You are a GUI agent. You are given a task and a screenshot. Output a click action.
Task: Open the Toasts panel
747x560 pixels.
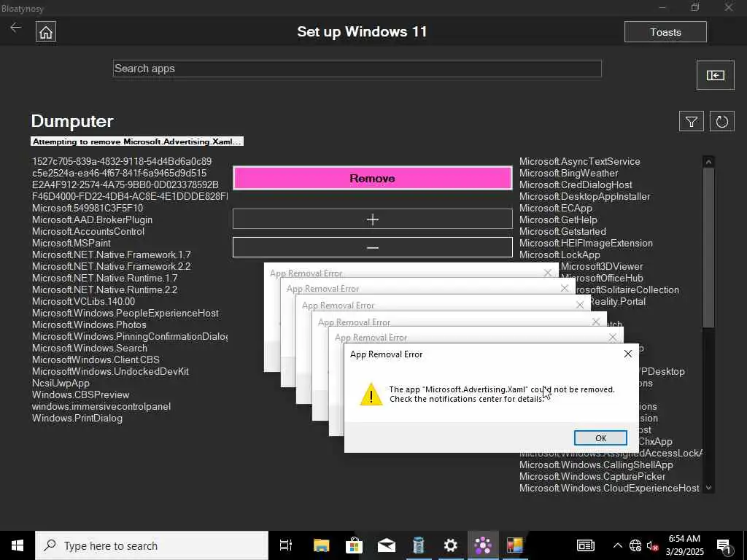pos(665,32)
